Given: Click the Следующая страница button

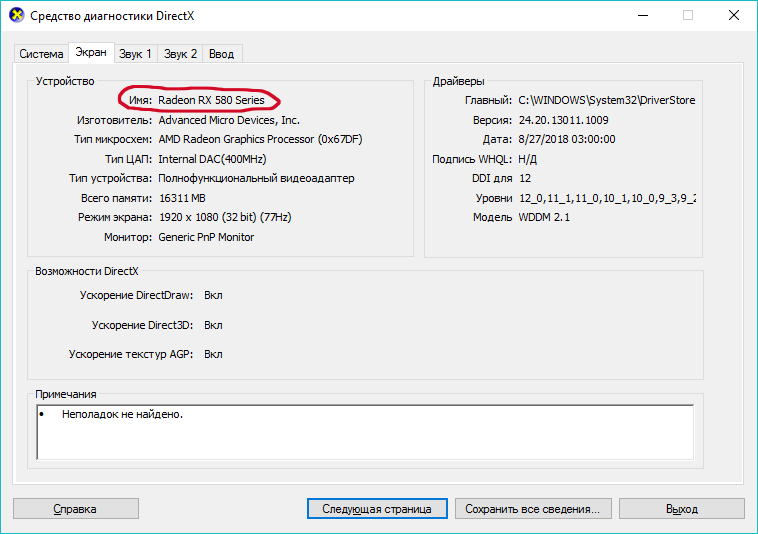Looking at the screenshot, I should click(x=377, y=509).
